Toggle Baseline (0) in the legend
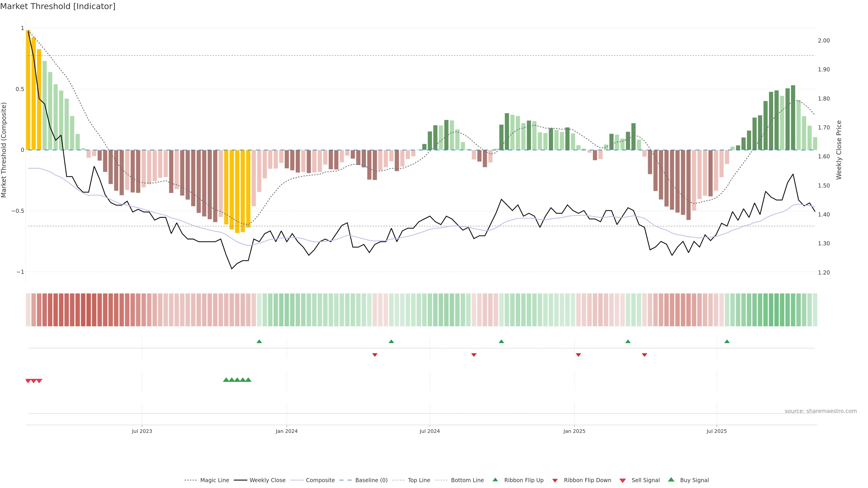Screen dimensions: 868x488 click(x=371, y=480)
